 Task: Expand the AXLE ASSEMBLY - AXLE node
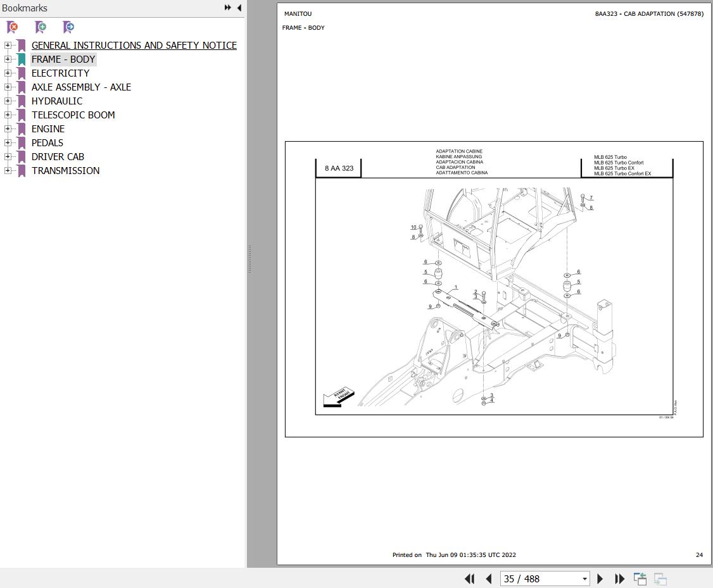coord(7,87)
